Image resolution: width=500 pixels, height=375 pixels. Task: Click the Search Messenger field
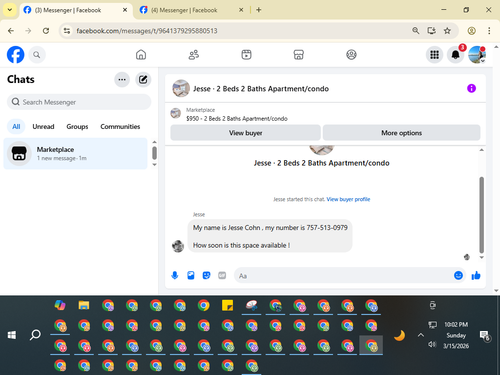[79, 102]
